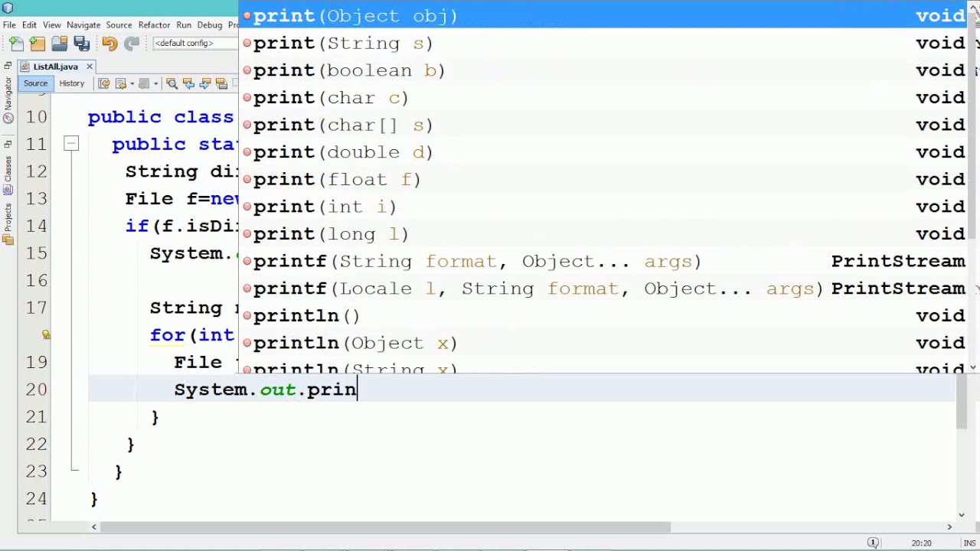Click the Last Edit icon in editor toolbar
The width and height of the screenshot is (980, 551).
pos(103,83)
